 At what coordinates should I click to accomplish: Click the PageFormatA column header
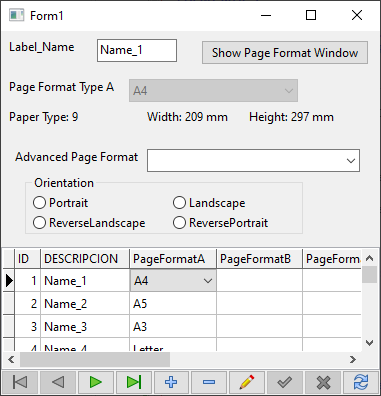point(173,259)
